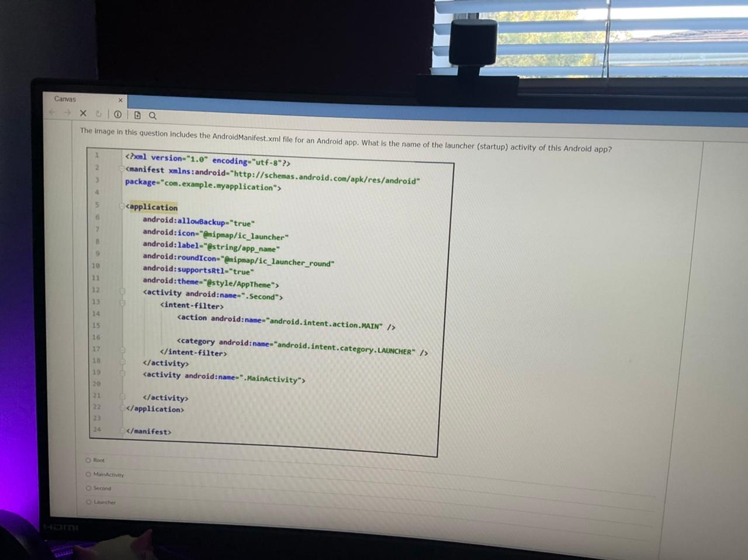Select the Second answer option
Viewport: 748px width, 560px height.
point(88,488)
